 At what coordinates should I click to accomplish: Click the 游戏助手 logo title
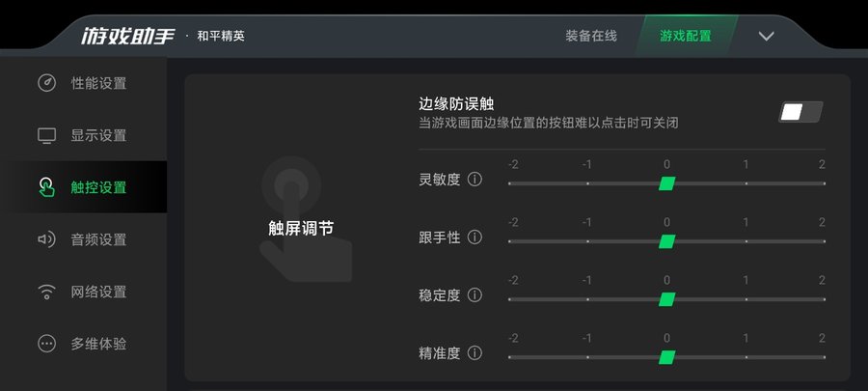point(127,37)
